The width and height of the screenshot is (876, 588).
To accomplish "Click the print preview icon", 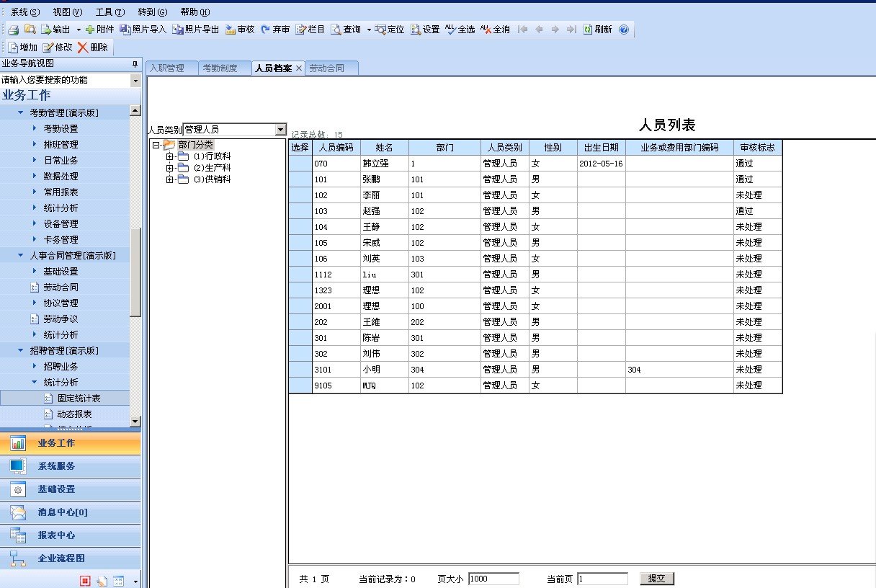I will pos(30,30).
